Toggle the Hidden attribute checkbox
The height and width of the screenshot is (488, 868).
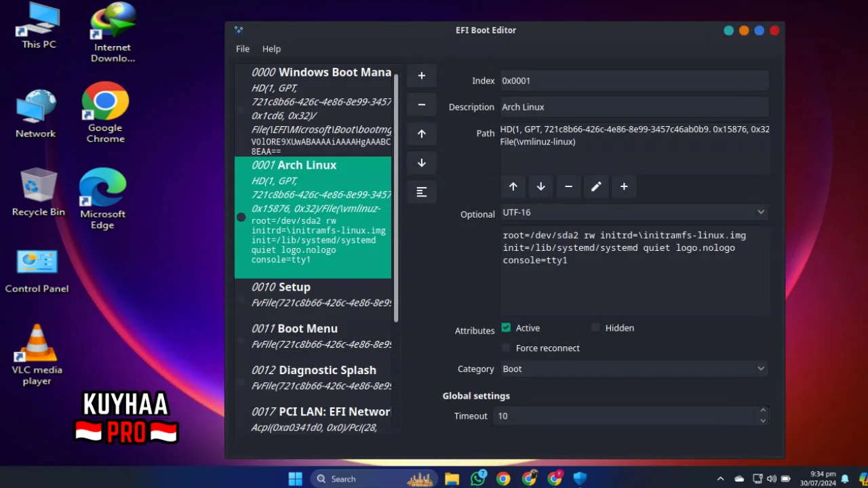tap(595, 327)
